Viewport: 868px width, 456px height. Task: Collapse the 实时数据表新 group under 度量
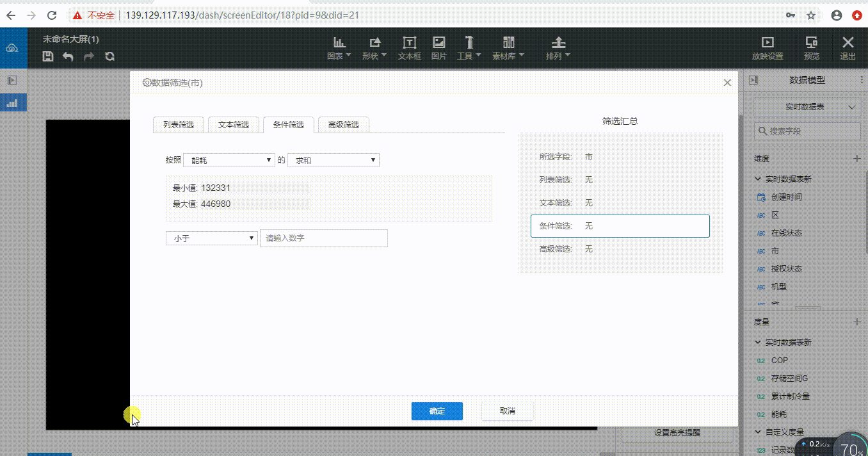[759, 343]
